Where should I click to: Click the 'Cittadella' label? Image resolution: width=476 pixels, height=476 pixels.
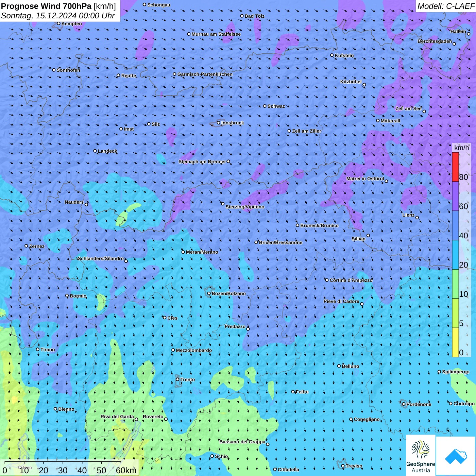(x=289, y=470)
